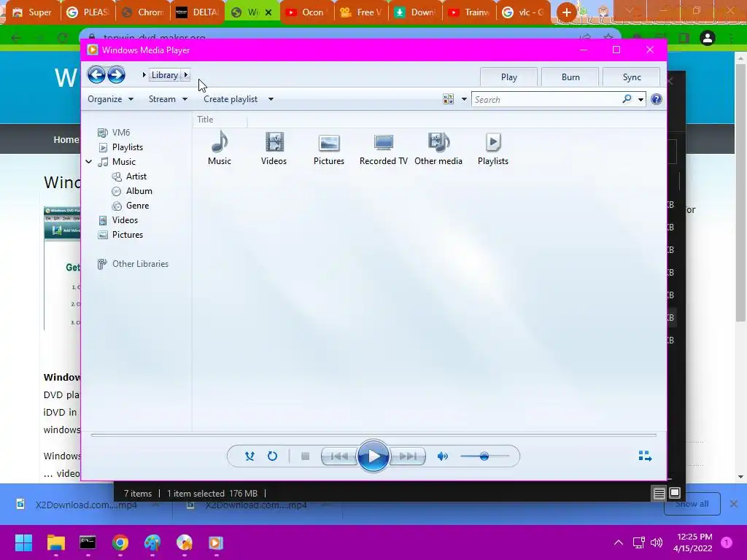Go forward with the blue forward arrow
The image size is (747, 560).
pos(116,75)
